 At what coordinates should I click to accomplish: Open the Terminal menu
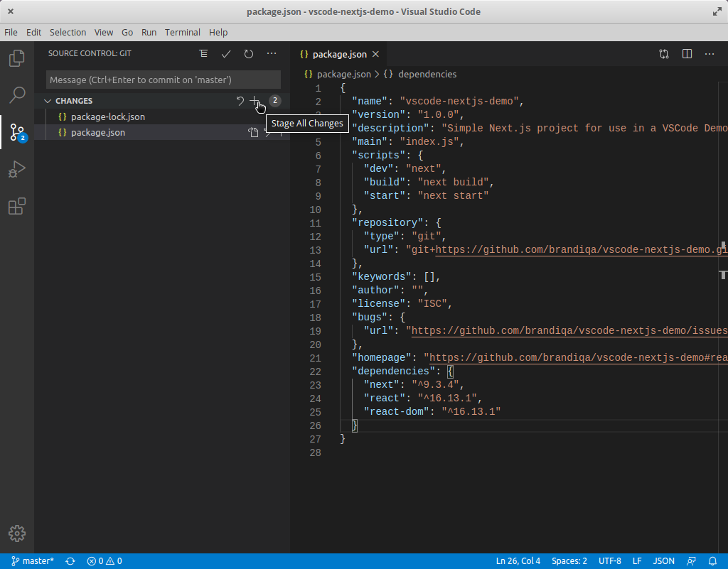182,32
